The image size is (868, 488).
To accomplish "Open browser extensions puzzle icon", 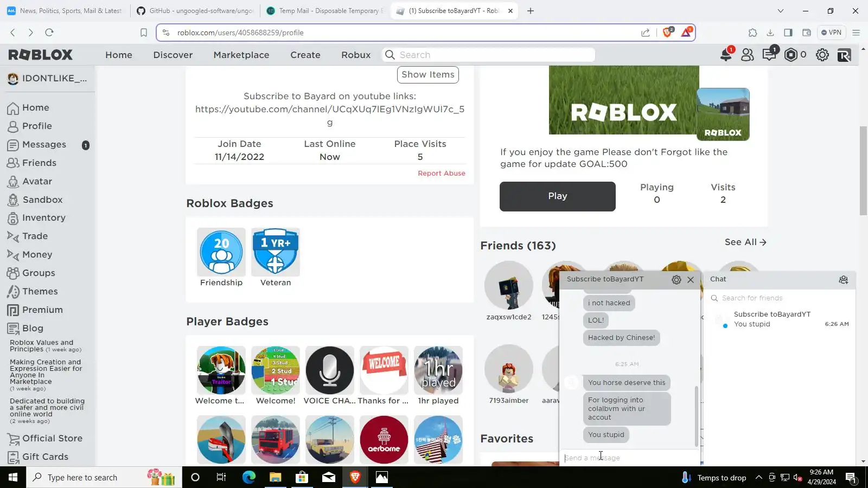I will tap(752, 33).
